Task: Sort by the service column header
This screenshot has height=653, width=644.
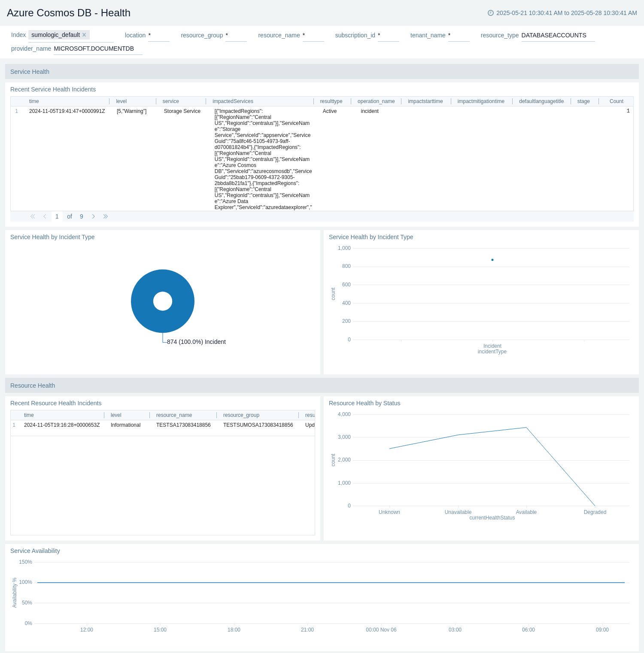Action: pyautogui.click(x=170, y=101)
